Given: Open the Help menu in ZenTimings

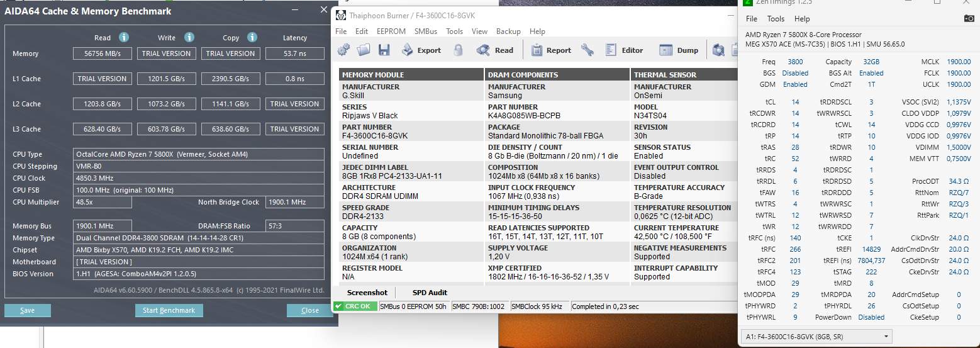Looking at the screenshot, I should [x=803, y=19].
